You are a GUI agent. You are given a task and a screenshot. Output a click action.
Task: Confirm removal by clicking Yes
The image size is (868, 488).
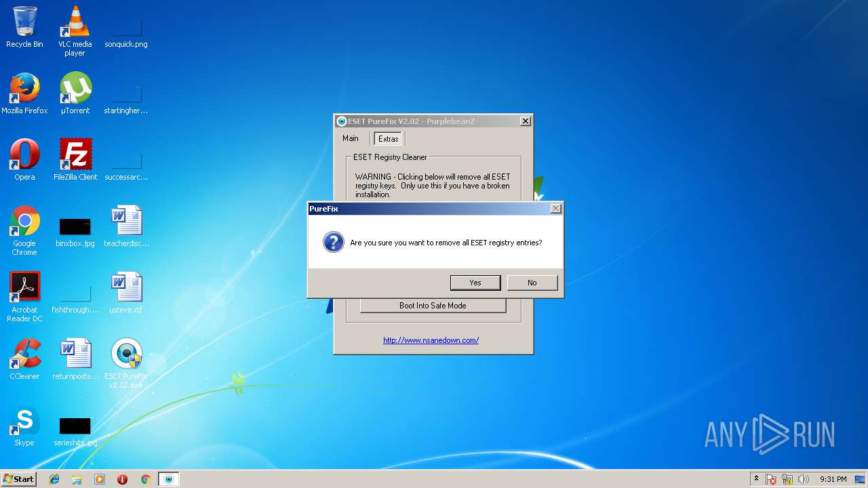(475, 283)
